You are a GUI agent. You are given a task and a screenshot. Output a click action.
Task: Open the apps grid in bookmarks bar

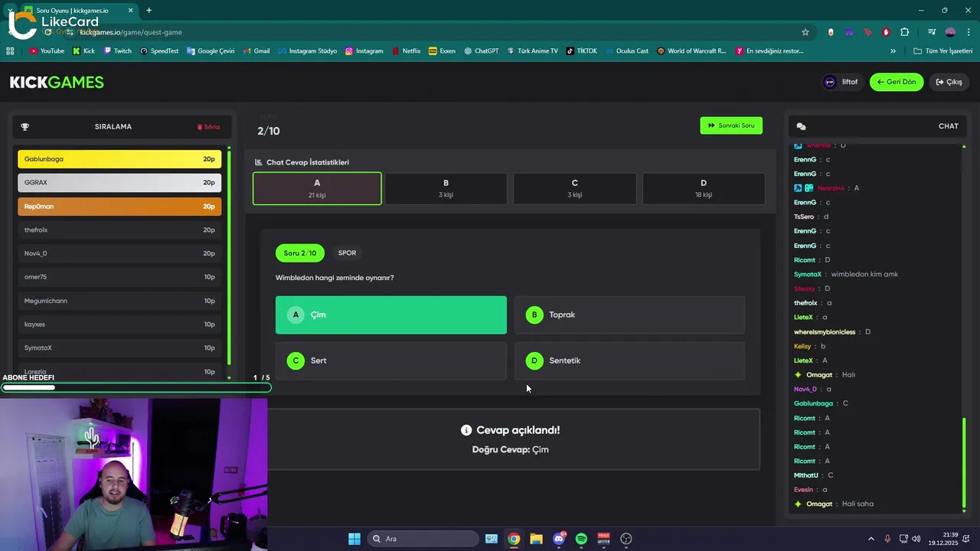pos(10,51)
